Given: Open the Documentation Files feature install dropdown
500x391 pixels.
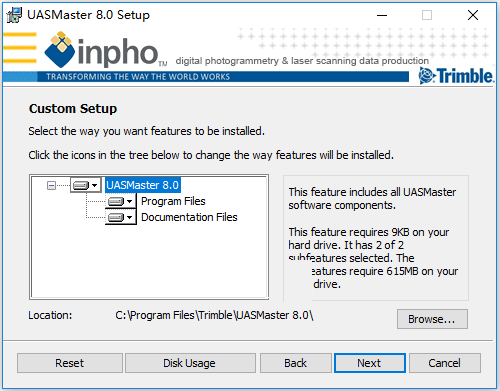Looking at the screenshot, I should tap(121, 217).
